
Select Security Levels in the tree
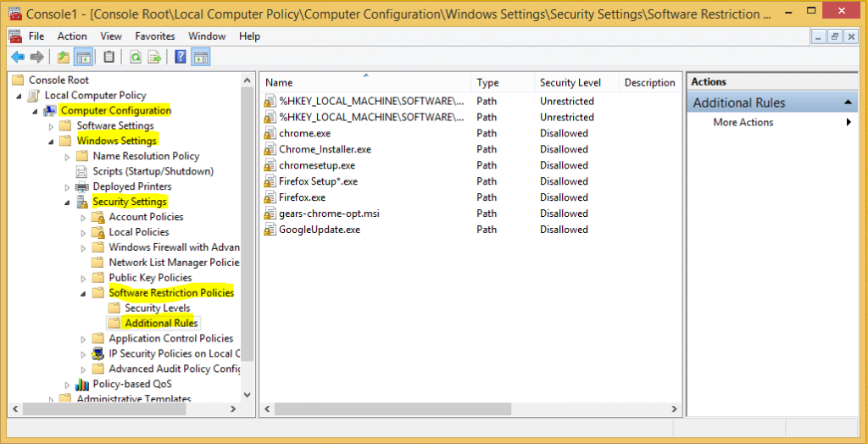pyautogui.click(x=157, y=308)
